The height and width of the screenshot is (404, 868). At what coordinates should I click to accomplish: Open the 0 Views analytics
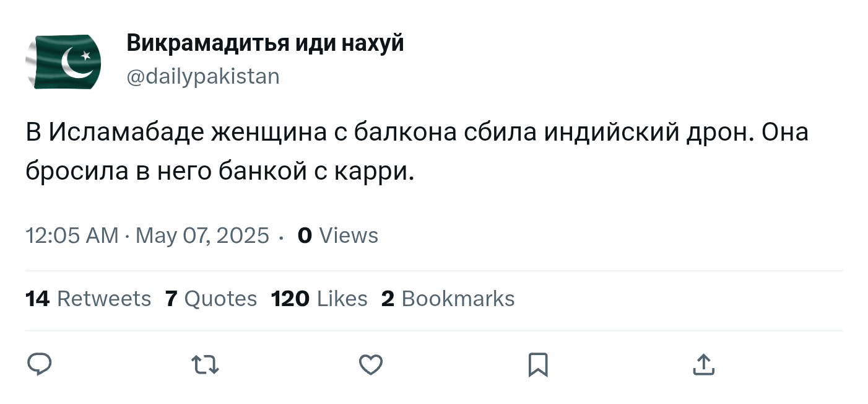point(337,235)
